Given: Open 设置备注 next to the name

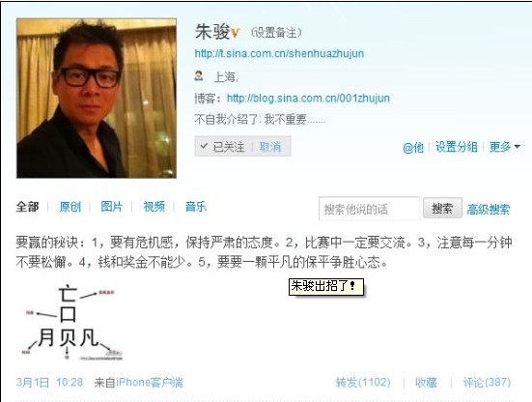Looking at the screenshot, I should [276, 33].
